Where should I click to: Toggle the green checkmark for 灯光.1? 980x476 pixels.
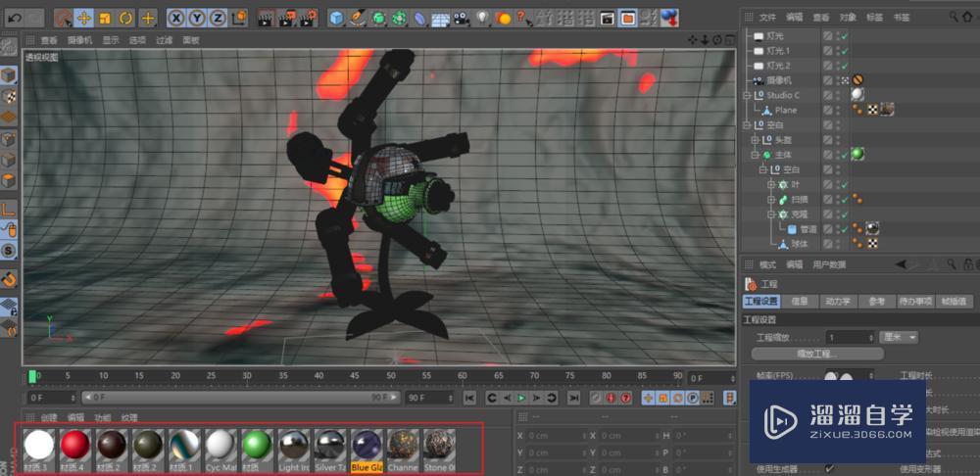click(843, 50)
